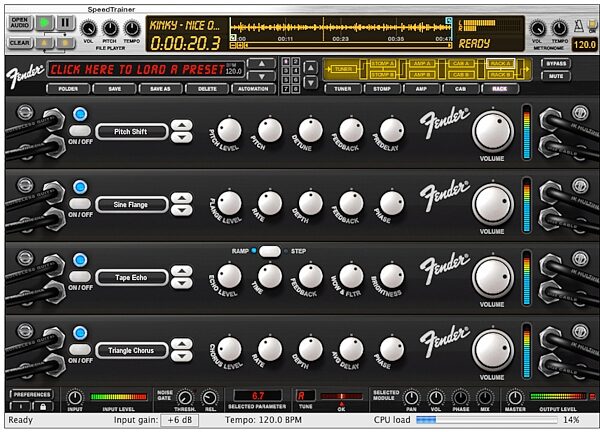Toggle the MUTE button
This screenshot has height=432, width=600.
[x=556, y=76]
